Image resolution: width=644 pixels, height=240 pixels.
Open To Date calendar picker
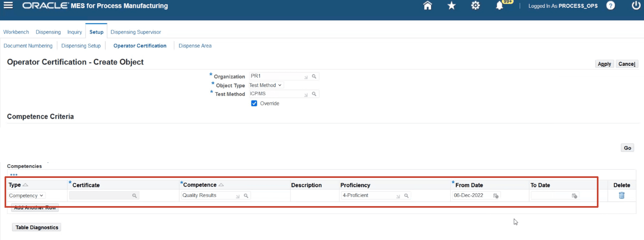coord(574,196)
